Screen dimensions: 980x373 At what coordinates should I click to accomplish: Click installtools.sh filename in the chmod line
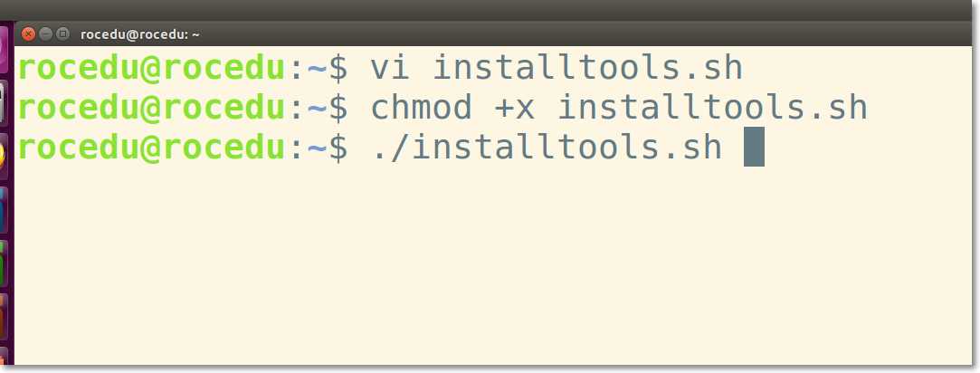click(x=712, y=107)
